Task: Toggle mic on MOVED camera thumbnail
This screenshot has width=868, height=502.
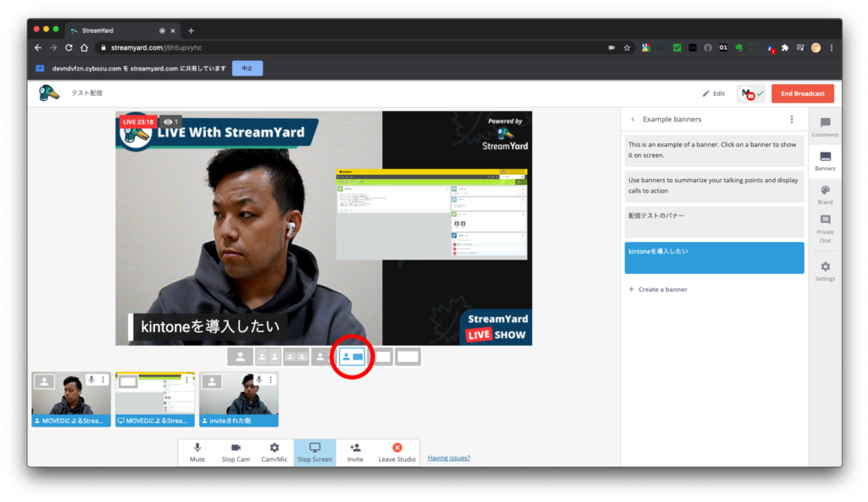Action: point(92,380)
